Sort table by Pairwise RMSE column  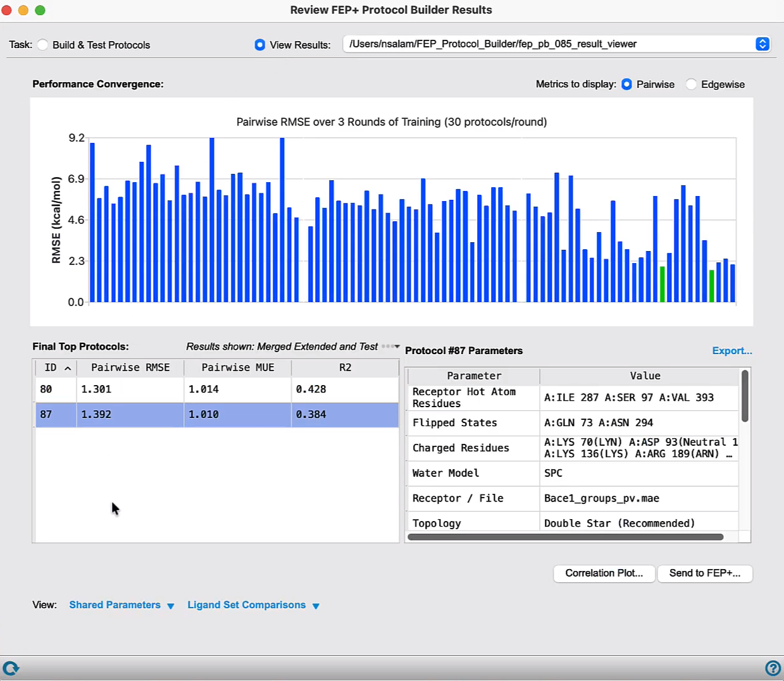coord(130,367)
